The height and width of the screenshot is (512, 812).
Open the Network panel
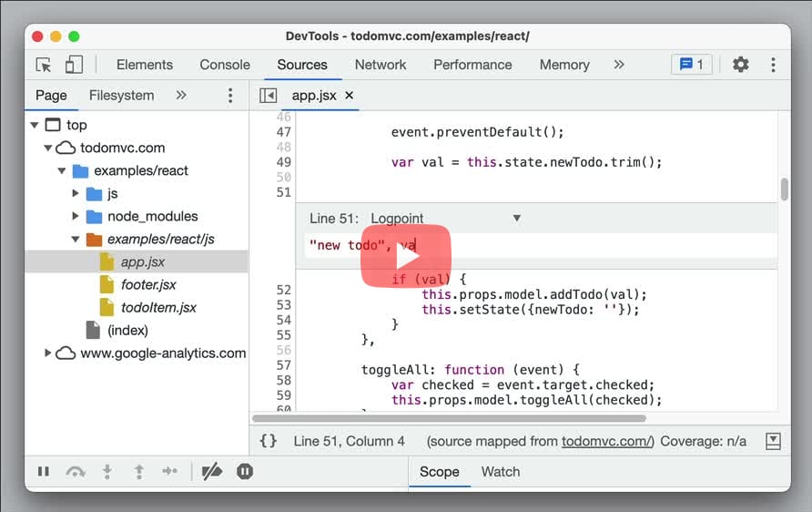tap(381, 65)
